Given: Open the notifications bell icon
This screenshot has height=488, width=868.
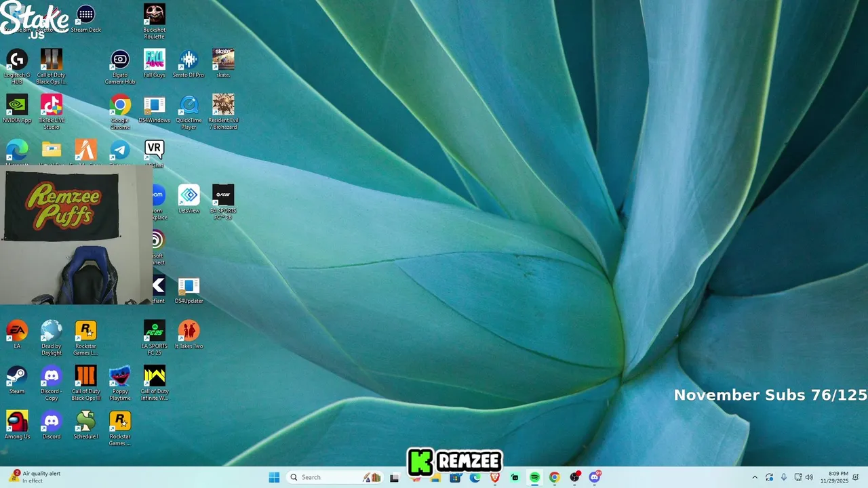Looking at the screenshot, I should coord(856,477).
